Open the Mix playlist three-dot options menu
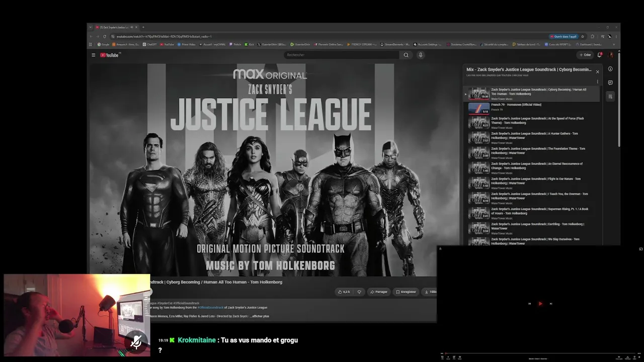 (597, 81)
